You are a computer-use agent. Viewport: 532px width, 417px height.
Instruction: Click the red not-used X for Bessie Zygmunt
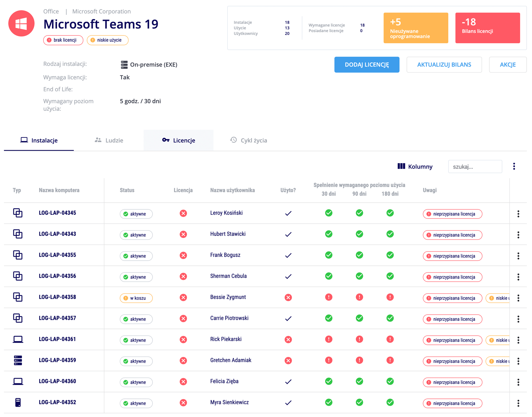pyautogui.click(x=288, y=297)
